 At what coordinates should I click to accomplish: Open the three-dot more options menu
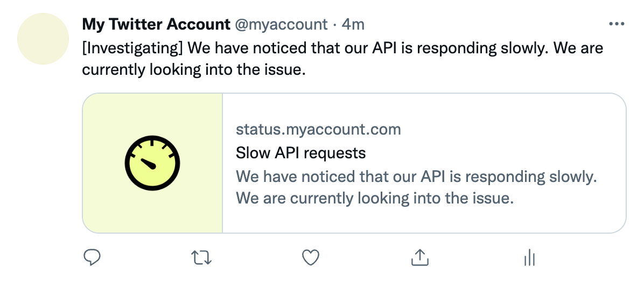pos(616,24)
